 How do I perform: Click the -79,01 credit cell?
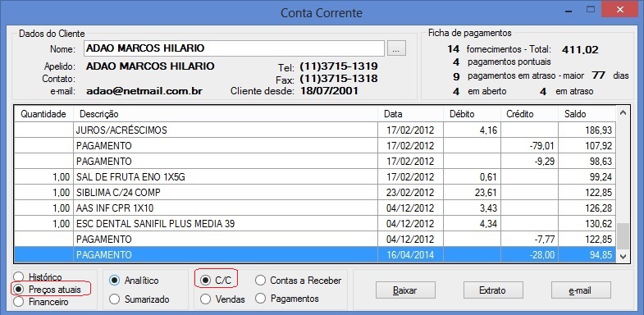(x=530, y=146)
